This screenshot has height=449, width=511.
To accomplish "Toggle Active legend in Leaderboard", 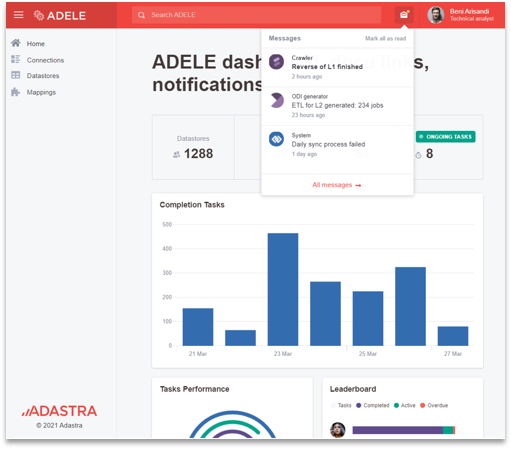I will click(x=404, y=405).
